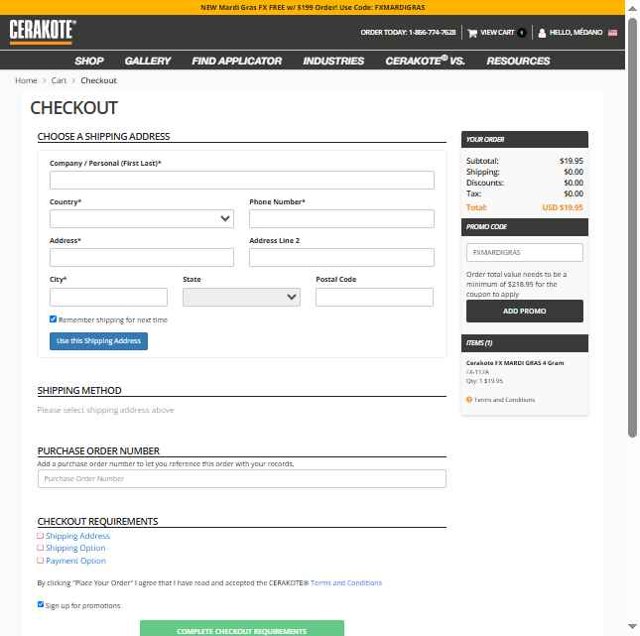Click the vertical scrollbar thumb

pos(632,227)
